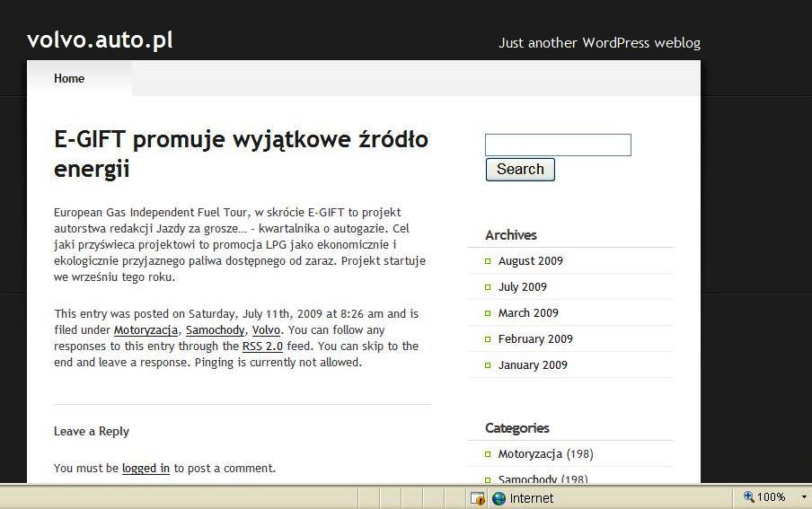Click the security lock icon in status bar
The height and width of the screenshot is (509, 812).
pyautogui.click(x=478, y=498)
